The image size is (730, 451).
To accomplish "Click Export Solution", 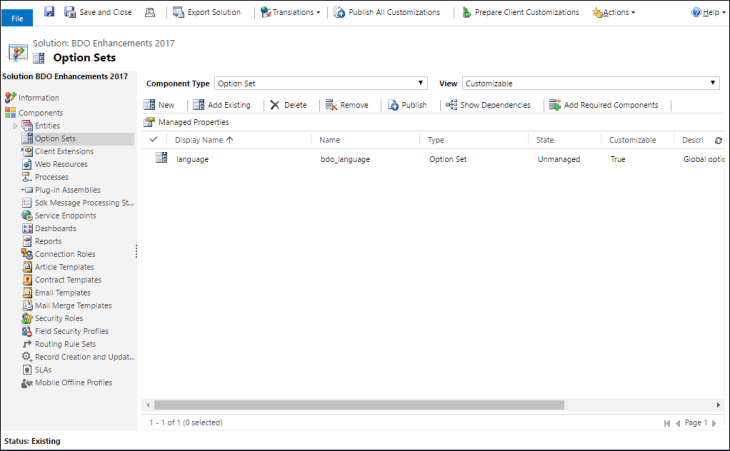I will tap(207, 12).
